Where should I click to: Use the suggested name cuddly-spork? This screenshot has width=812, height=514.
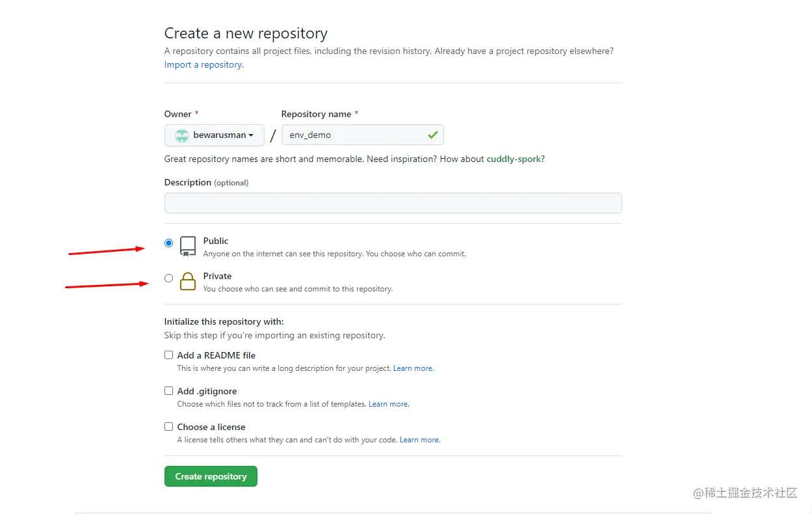[514, 159]
